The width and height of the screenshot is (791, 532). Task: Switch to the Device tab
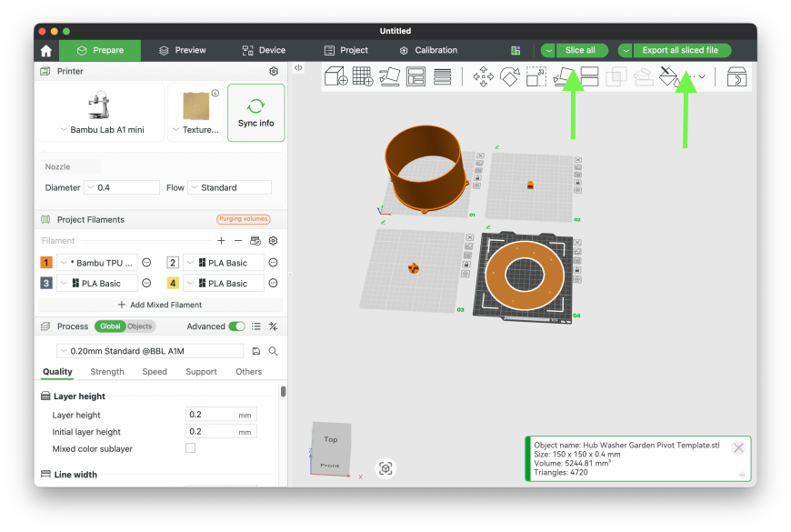(x=264, y=51)
